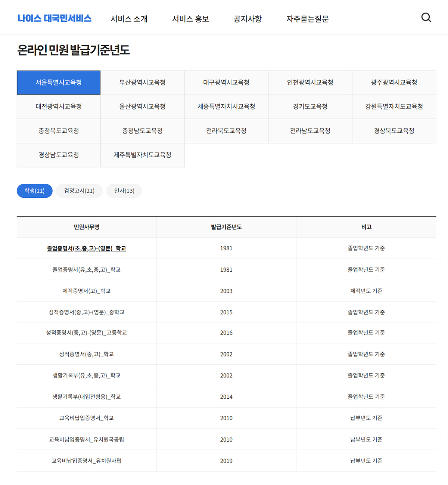Select 제주특별자치도교육청 tab

point(142,155)
